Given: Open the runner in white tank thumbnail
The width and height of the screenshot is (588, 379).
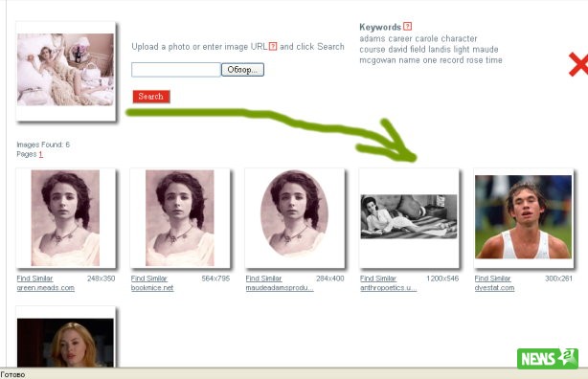Looking at the screenshot, I should click(x=524, y=216).
